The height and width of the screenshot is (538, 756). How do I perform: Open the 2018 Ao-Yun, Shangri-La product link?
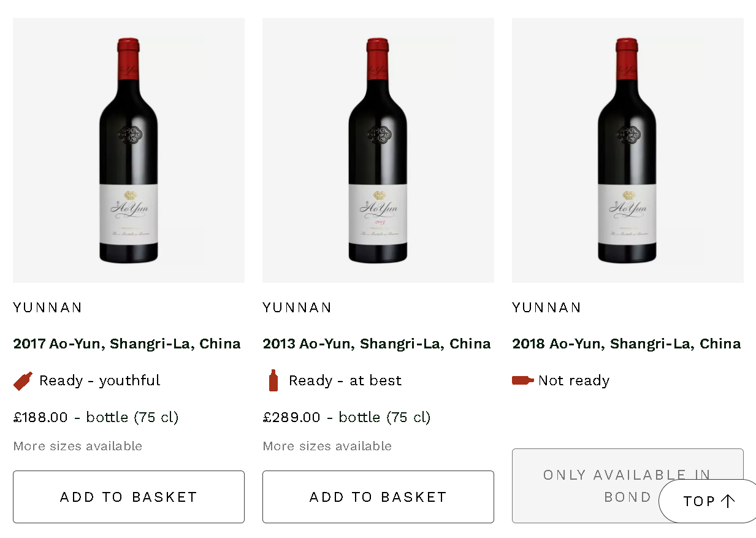[x=627, y=344]
